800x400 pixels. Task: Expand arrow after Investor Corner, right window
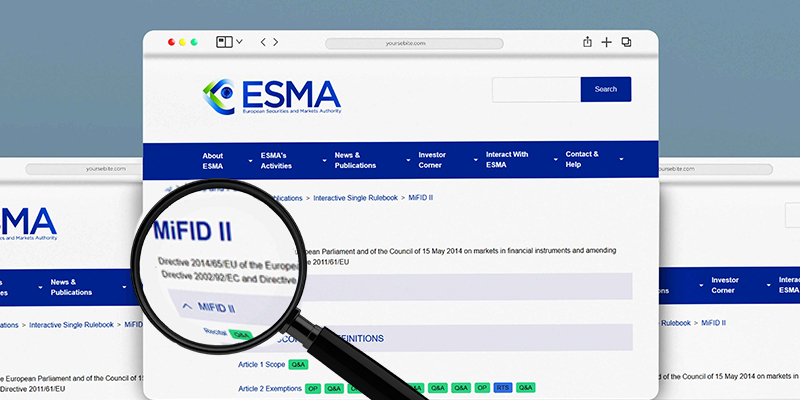click(768, 286)
